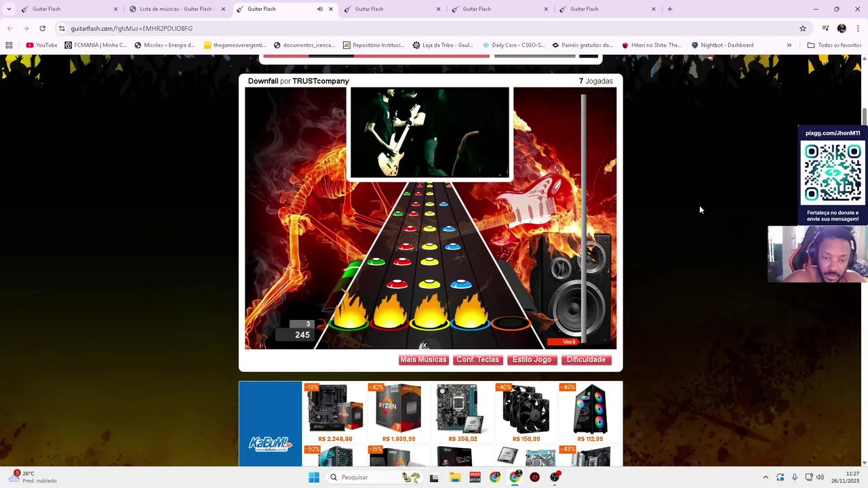Open the microphone tray icon
Image resolution: width=868 pixels, height=488 pixels.
(x=795, y=477)
